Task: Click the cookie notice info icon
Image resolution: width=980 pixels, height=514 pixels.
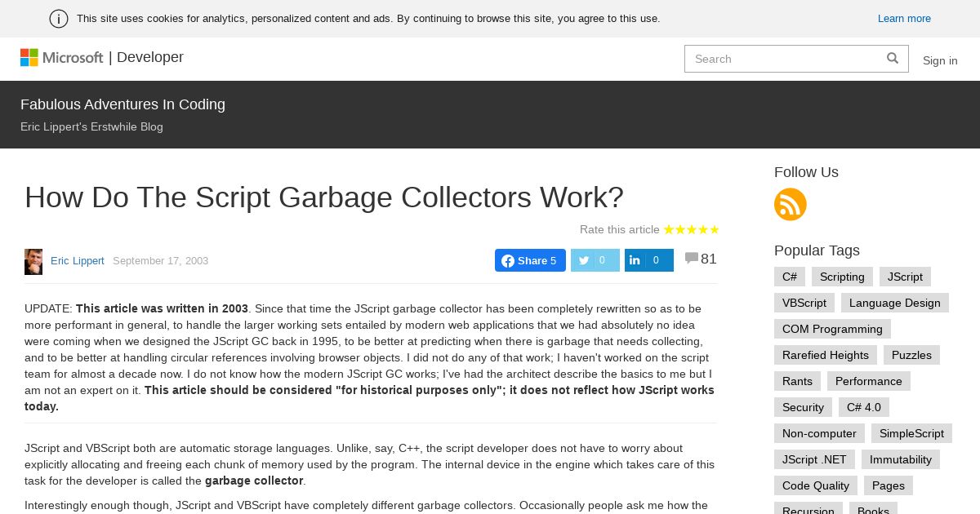Action: click(59, 19)
